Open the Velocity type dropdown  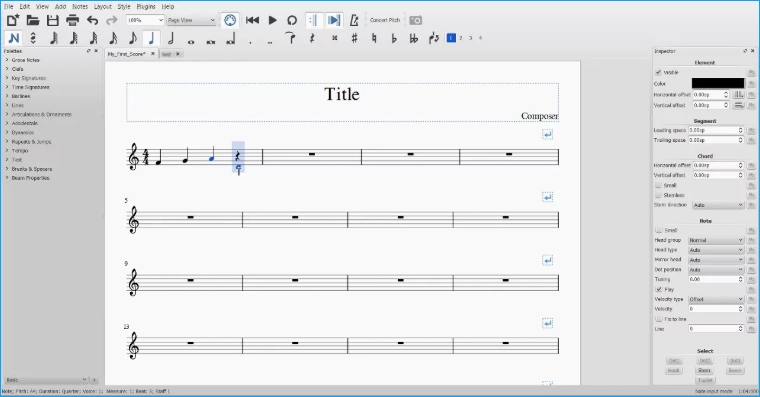(715, 299)
